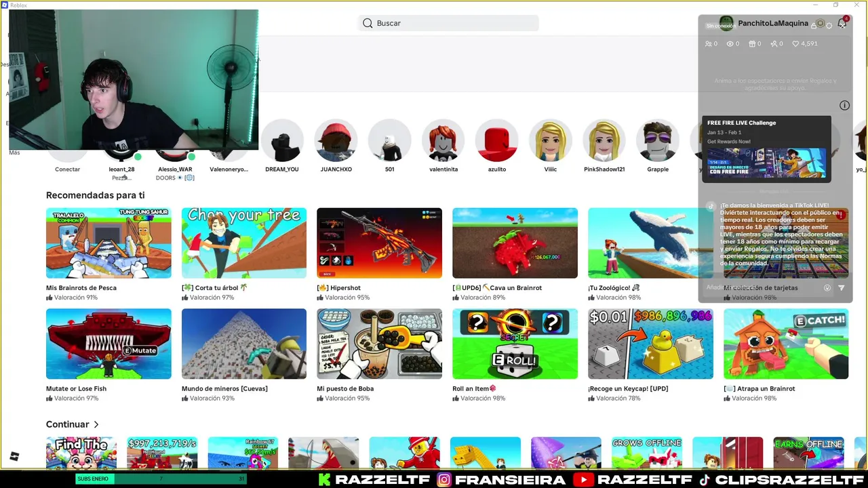Image resolution: width=868 pixels, height=488 pixels.
Task: Click Valoración 89% under Cava un Brainrot
Action: pyautogui.click(x=479, y=298)
